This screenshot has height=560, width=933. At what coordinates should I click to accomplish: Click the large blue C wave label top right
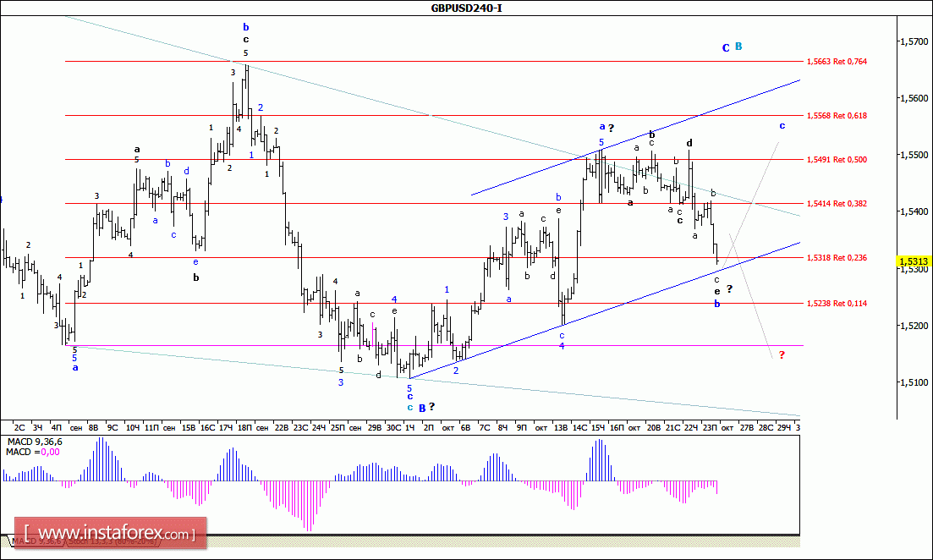(x=726, y=47)
